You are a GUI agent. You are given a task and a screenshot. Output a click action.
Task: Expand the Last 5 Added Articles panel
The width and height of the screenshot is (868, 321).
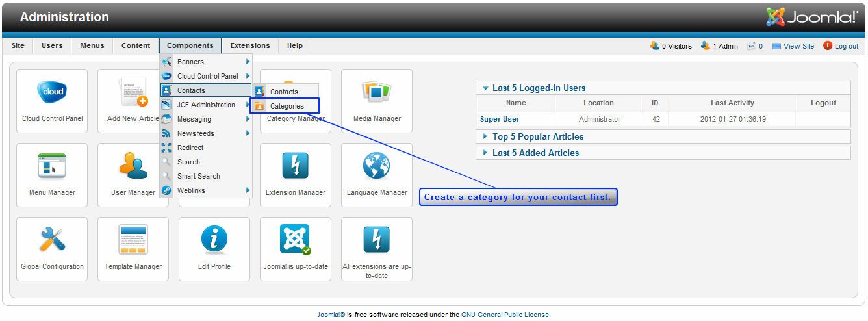coord(485,153)
